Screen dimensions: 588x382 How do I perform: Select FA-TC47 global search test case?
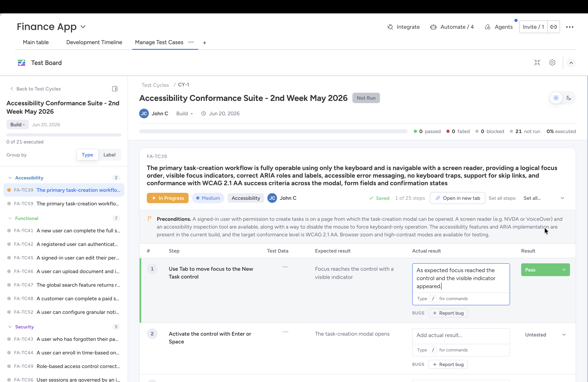pos(64,285)
